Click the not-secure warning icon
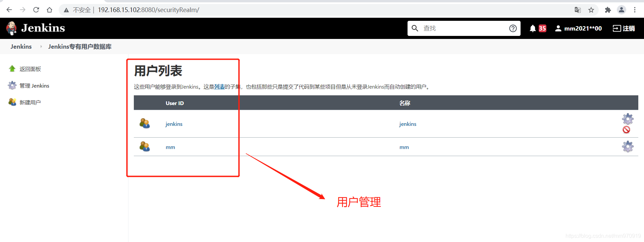The image size is (644, 242). tap(66, 10)
